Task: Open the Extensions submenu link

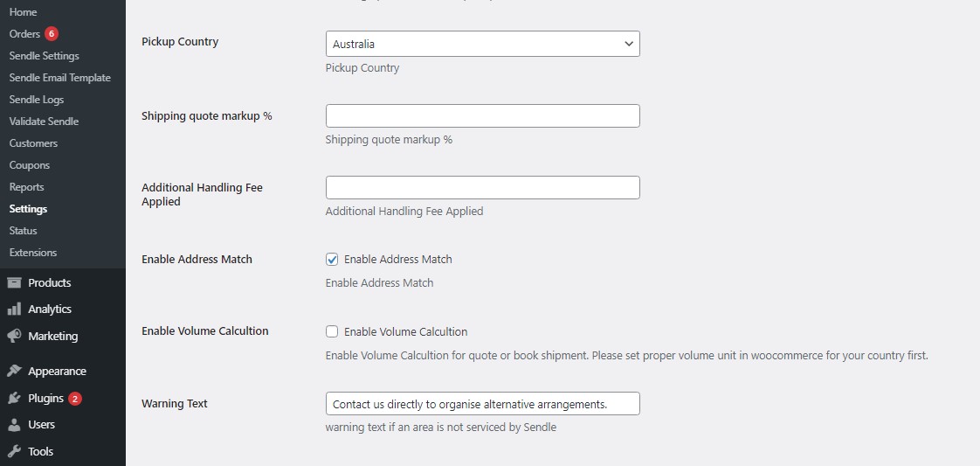Action: click(32, 253)
